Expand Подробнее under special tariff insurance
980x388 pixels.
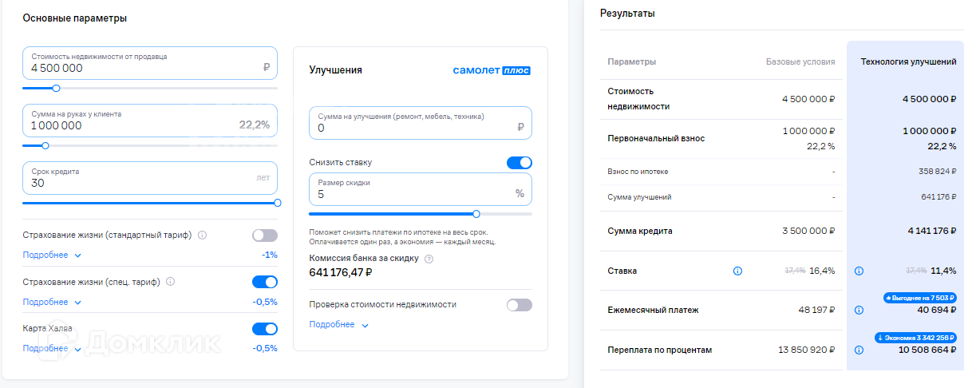52,303
